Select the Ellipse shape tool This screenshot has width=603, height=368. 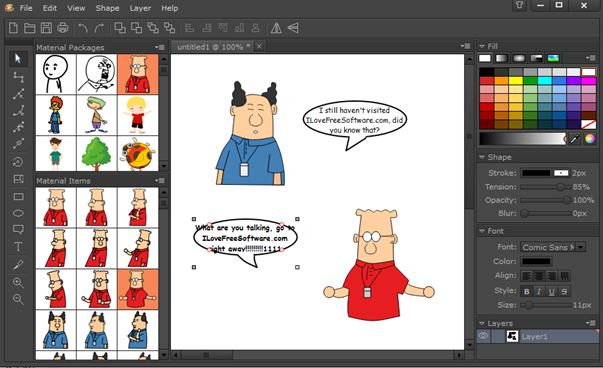(18, 213)
